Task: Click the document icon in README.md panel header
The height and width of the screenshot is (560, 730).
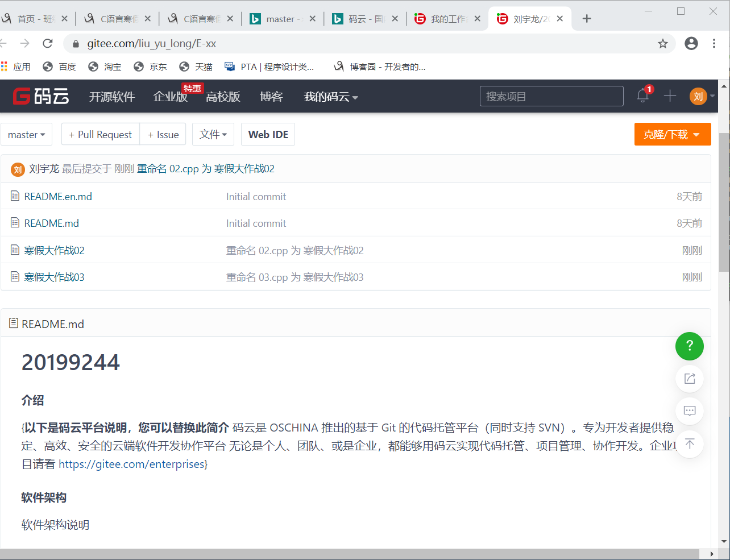Action: point(14,323)
